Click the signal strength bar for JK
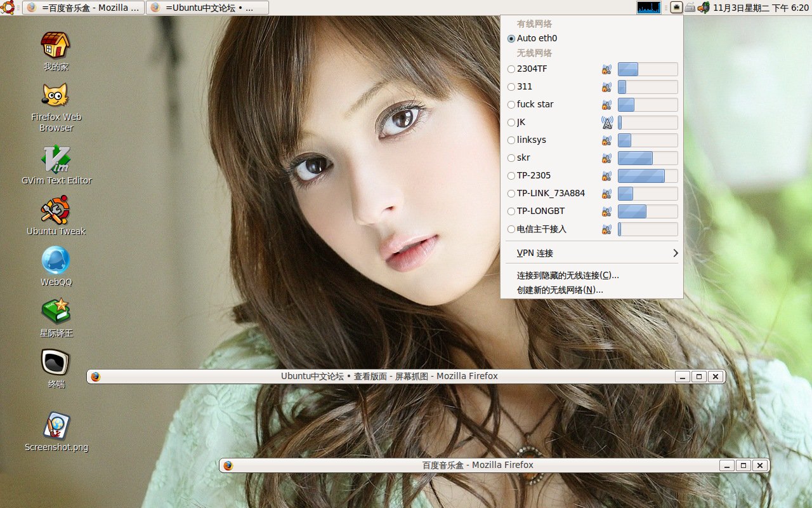The image size is (812, 508). tap(648, 123)
